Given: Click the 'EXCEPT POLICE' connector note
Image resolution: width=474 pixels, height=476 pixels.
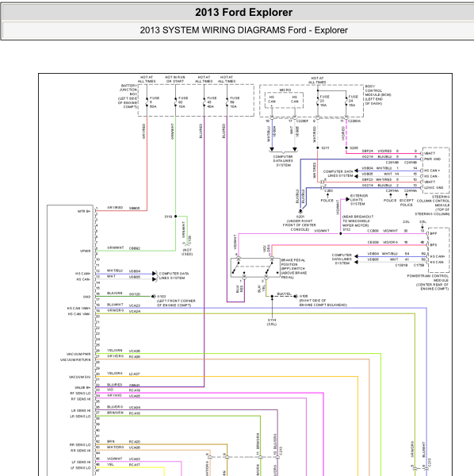Looking at the screenshot, I should click(x=407, y=202).
